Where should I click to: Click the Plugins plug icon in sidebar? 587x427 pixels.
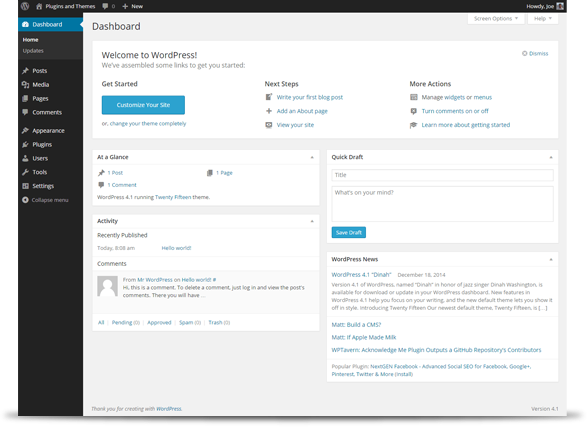coord(25,144)
